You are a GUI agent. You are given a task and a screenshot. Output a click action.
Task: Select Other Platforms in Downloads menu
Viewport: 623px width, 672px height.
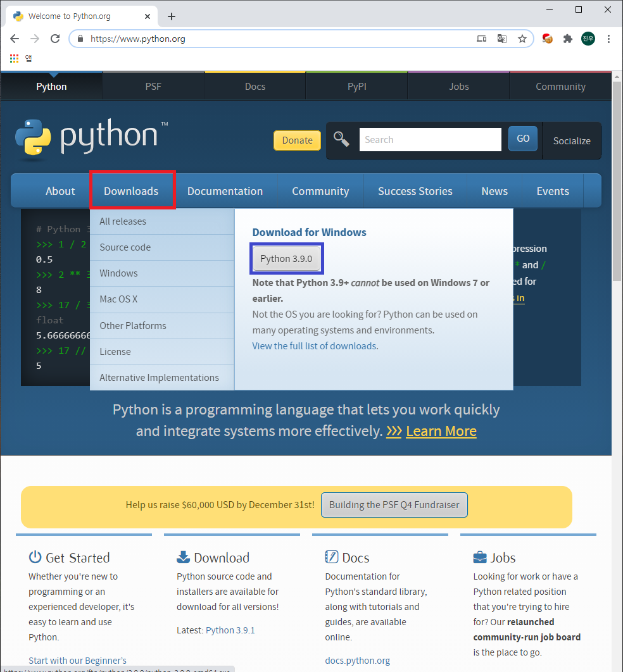tap(162, 326)
